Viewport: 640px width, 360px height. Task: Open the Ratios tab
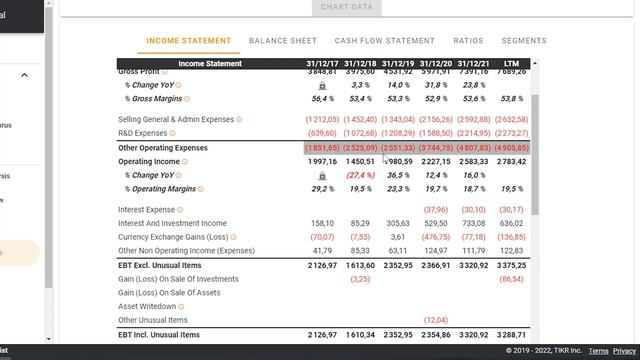[468, 41]
